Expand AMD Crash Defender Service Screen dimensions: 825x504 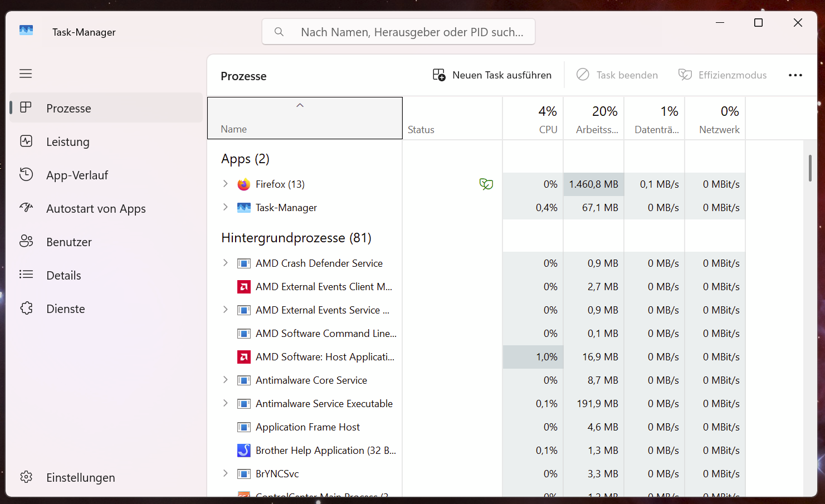(x=225, y=263)
